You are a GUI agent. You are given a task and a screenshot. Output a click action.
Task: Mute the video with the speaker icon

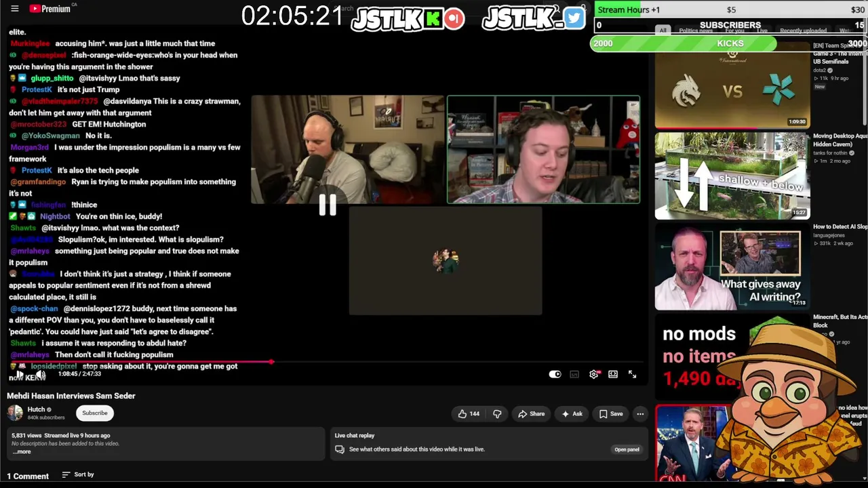(41, 374)
